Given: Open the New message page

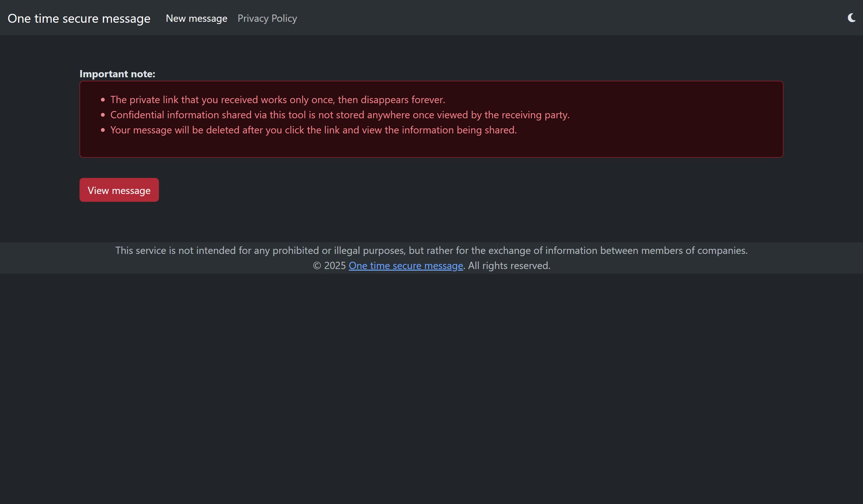Looking at the screenshot, I should [x=196, y=19].
